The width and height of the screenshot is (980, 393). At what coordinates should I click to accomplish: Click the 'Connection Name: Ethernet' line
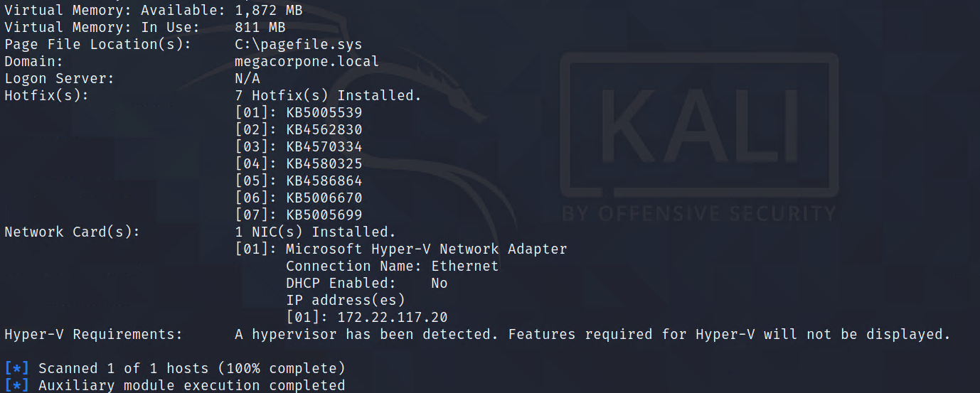392,267
